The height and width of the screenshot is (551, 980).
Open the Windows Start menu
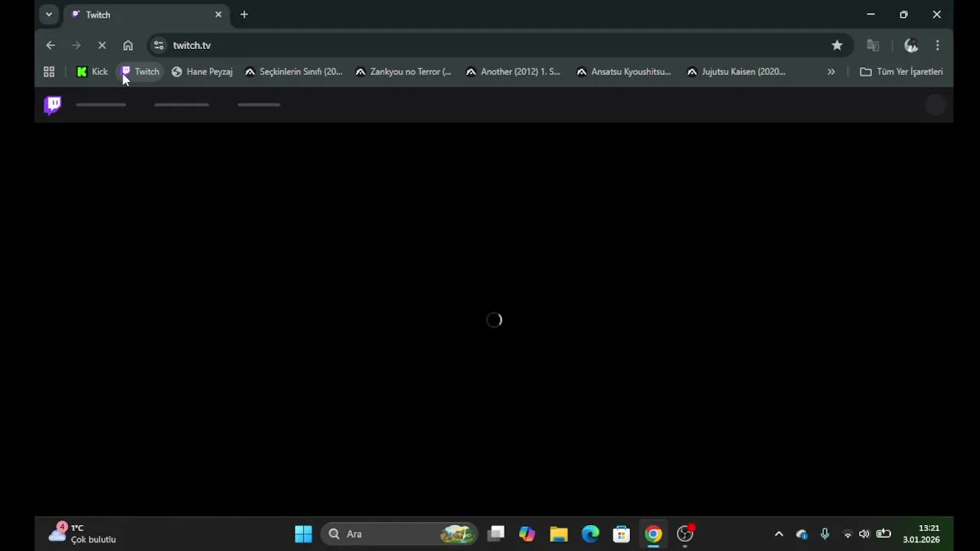tap(303, 534)
